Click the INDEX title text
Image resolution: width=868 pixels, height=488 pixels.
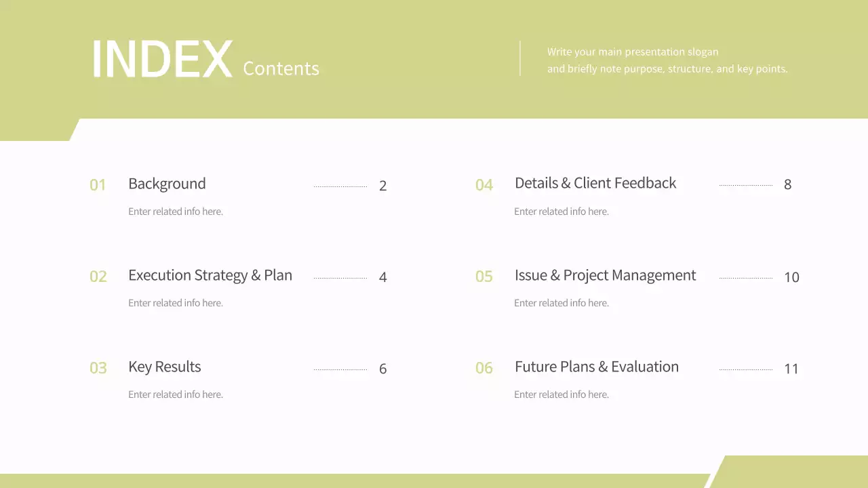coord(161,60)
